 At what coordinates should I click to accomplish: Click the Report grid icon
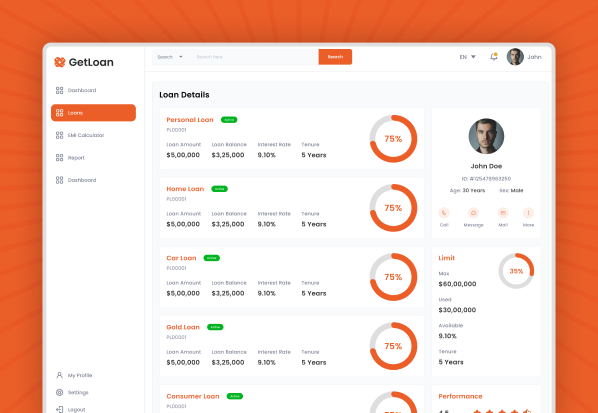[59, 157]
